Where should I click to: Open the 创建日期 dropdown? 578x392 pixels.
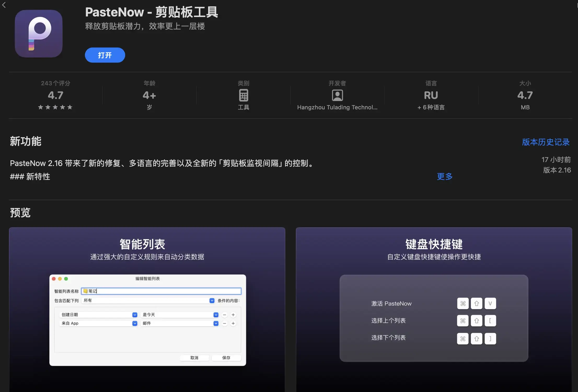(x=135, y=315)
